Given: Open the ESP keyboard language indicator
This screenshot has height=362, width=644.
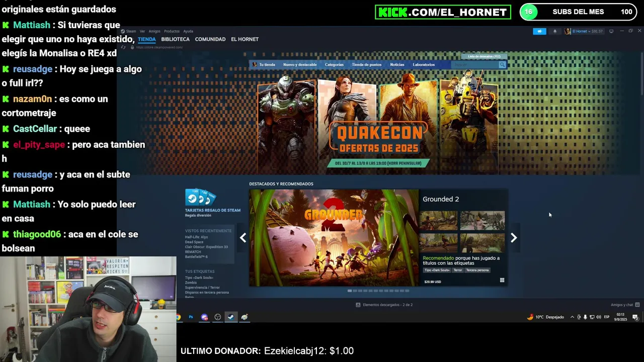Looking at the screenshot, I should tap(607, 317).
